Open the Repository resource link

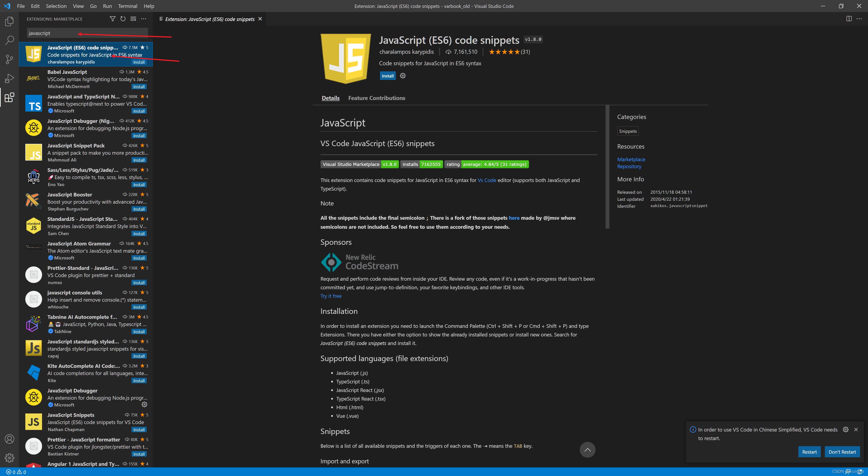pyautogui.click(x=629, y=166)
